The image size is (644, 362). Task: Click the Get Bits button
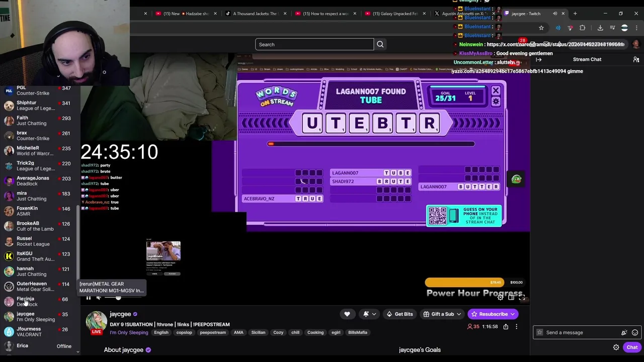[399, 314]
